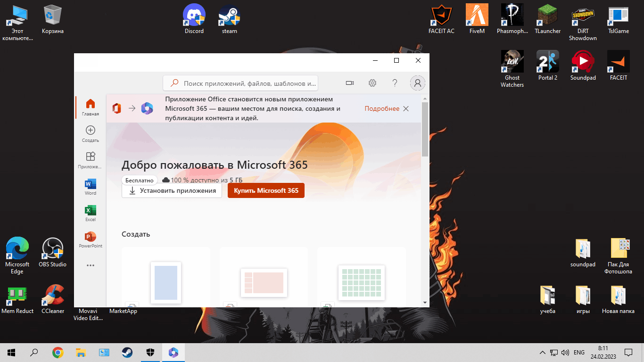
Task: Click Купить Microsoft 365 button
Action: click(x=266, y=190)
